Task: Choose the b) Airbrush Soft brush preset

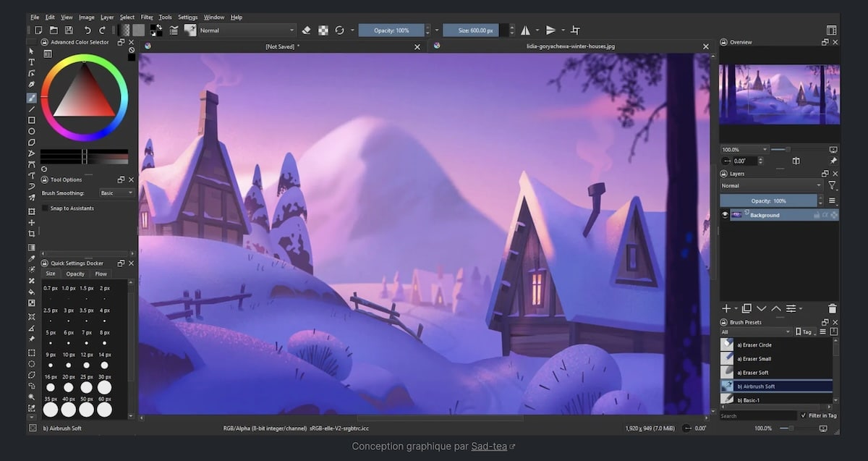Action: coord(776,386)
